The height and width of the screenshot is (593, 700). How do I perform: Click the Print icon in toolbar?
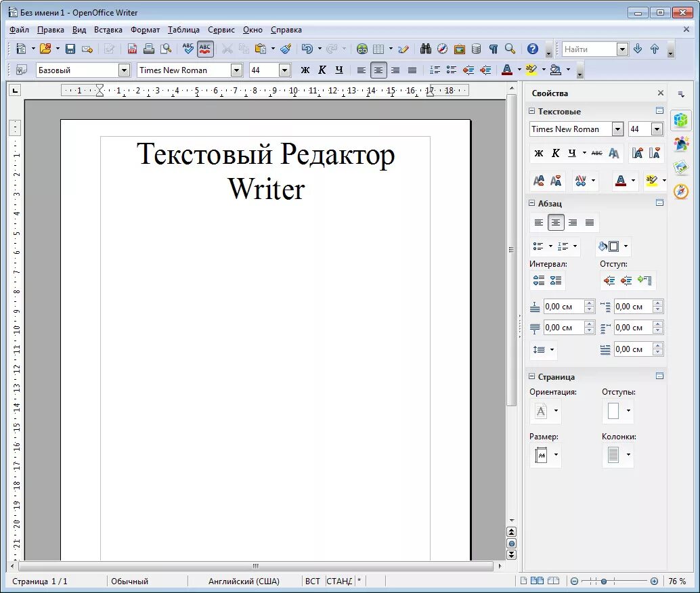pyautogui.click(x=149, y=49)
